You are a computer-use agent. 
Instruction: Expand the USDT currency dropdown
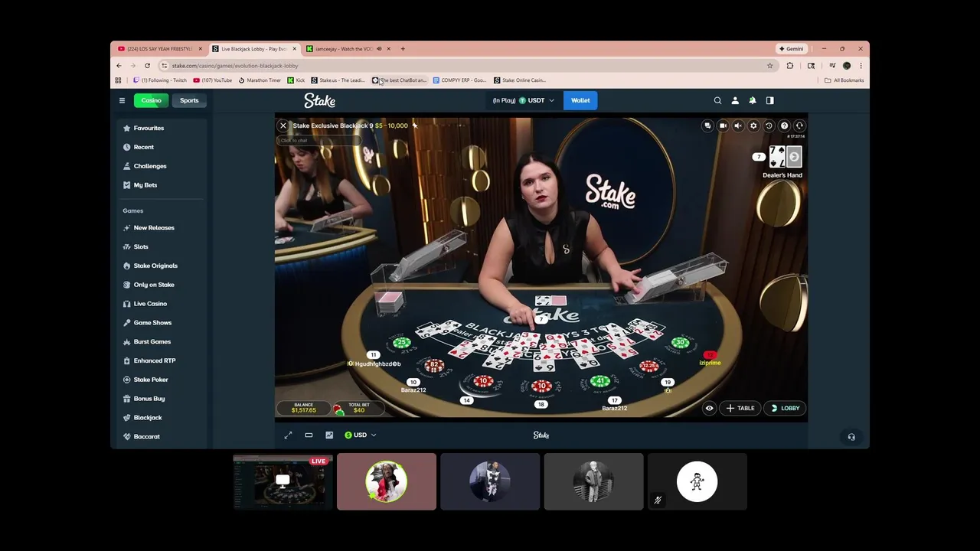point(524,100)
